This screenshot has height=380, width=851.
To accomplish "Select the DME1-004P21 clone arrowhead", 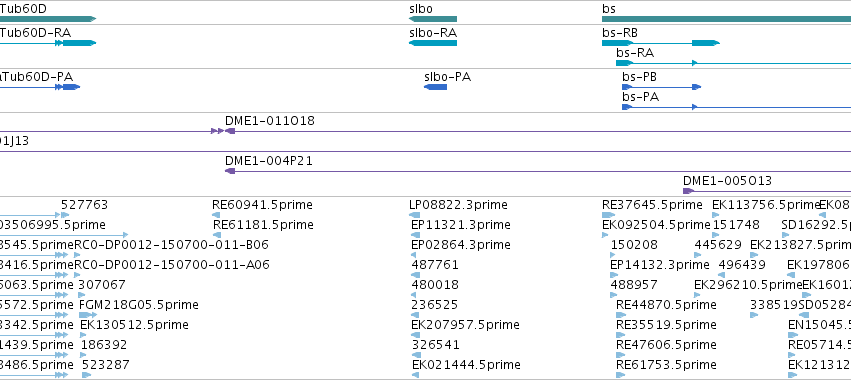I will point(230,171).
